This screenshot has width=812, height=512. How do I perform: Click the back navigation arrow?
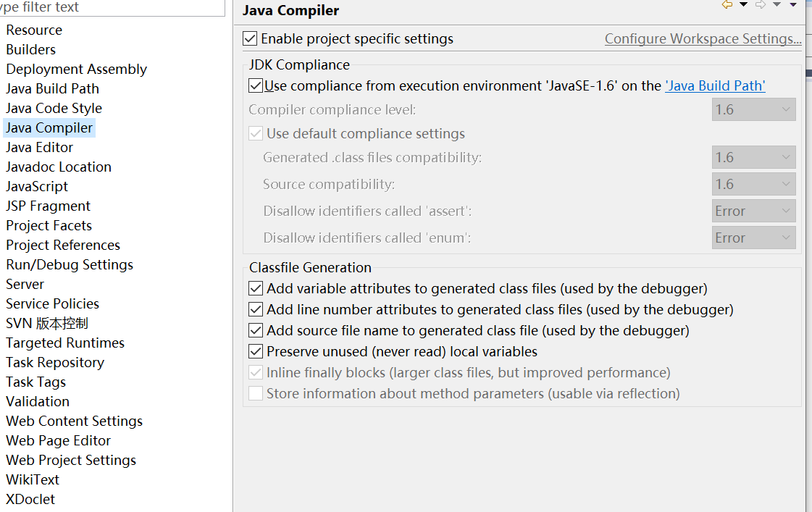[x=727, y=4]
